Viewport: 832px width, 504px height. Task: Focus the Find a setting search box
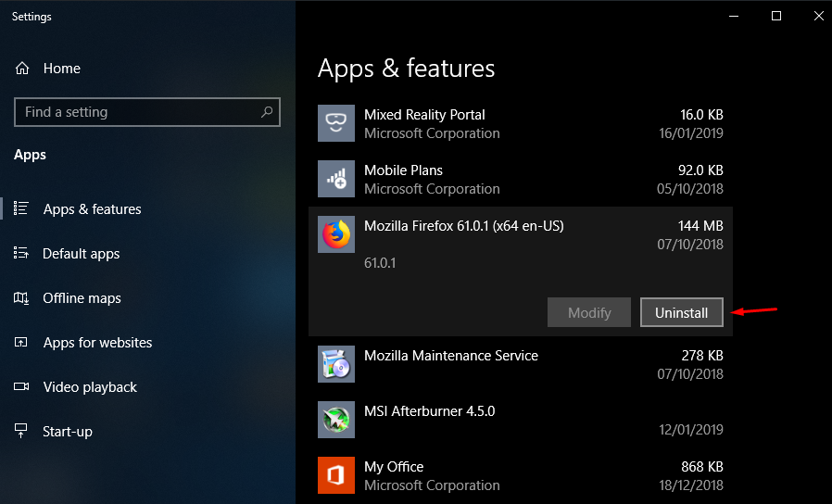147,112
